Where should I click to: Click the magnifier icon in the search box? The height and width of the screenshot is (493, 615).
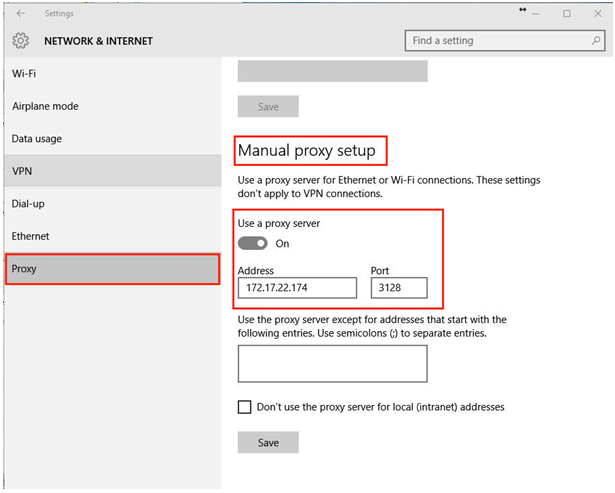click(594, 41)
